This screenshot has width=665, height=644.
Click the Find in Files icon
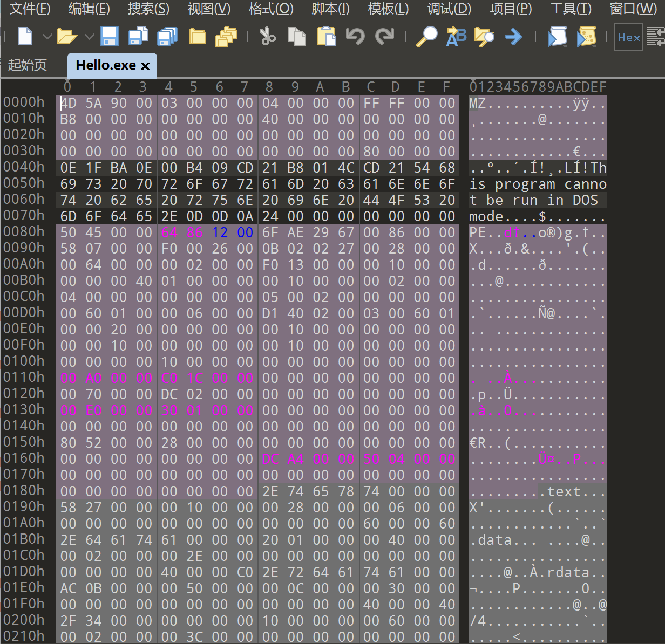484,37
